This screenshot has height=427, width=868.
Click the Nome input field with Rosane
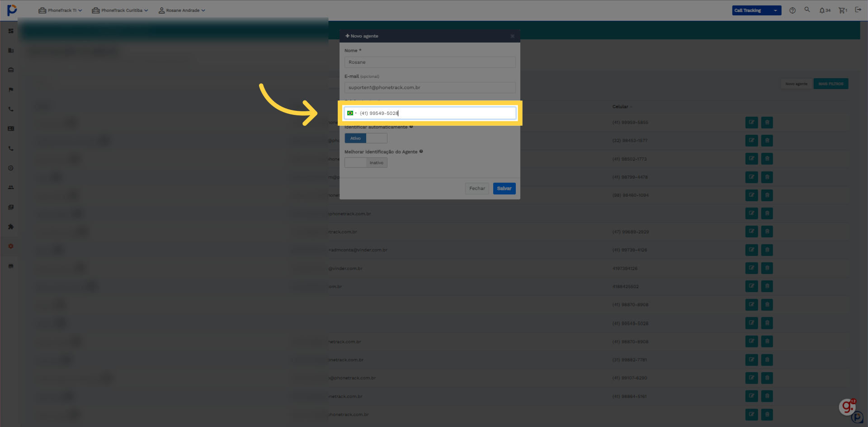coord(430,62)
